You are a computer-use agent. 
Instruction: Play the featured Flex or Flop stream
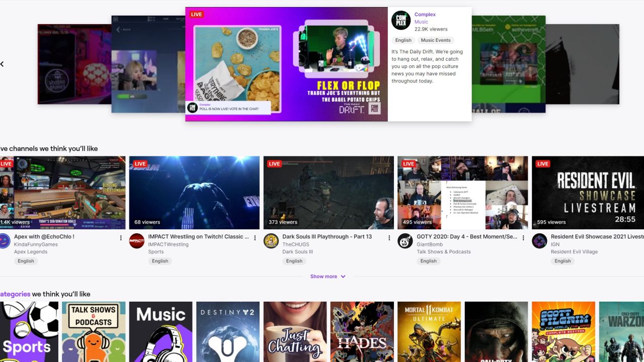[286, 64]
